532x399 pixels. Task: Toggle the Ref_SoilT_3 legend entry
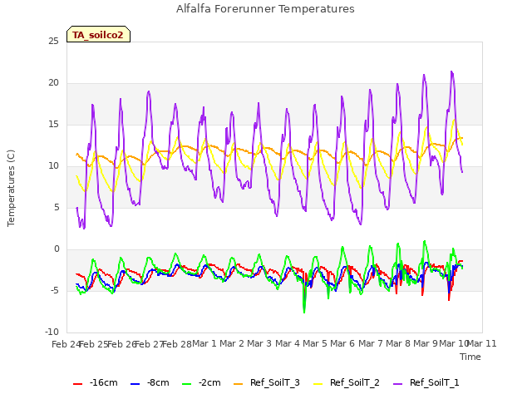click(x=267, y=382)
